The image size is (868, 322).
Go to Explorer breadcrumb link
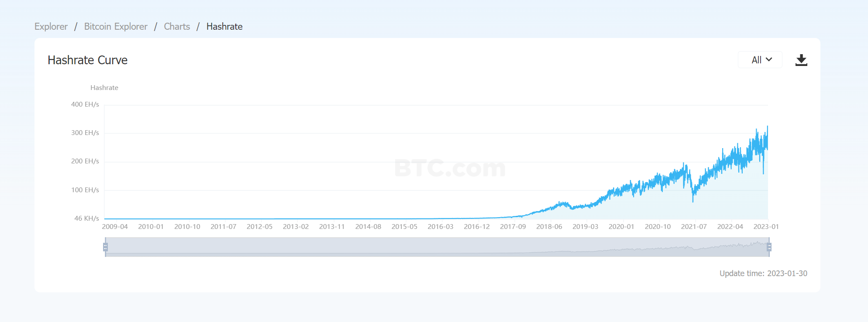(x=51, y=27)
